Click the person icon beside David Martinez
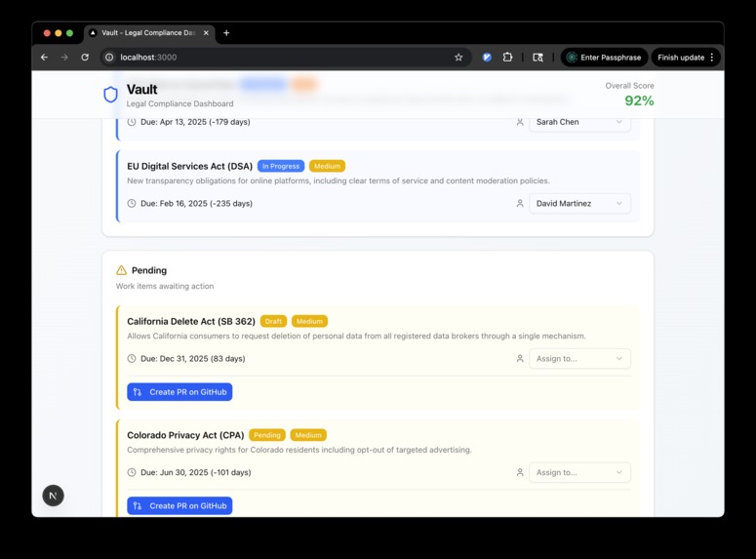This screenshot has height=559, width=756. tap(520, 204)
